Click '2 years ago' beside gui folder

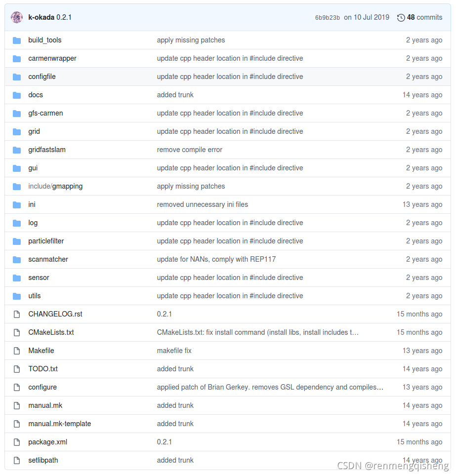(x=424, y=168)
